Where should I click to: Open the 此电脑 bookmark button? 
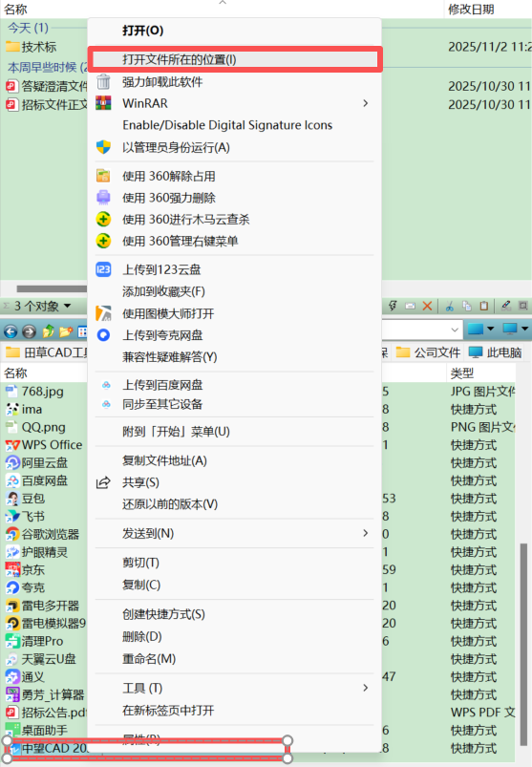click(x=495, y=352)
